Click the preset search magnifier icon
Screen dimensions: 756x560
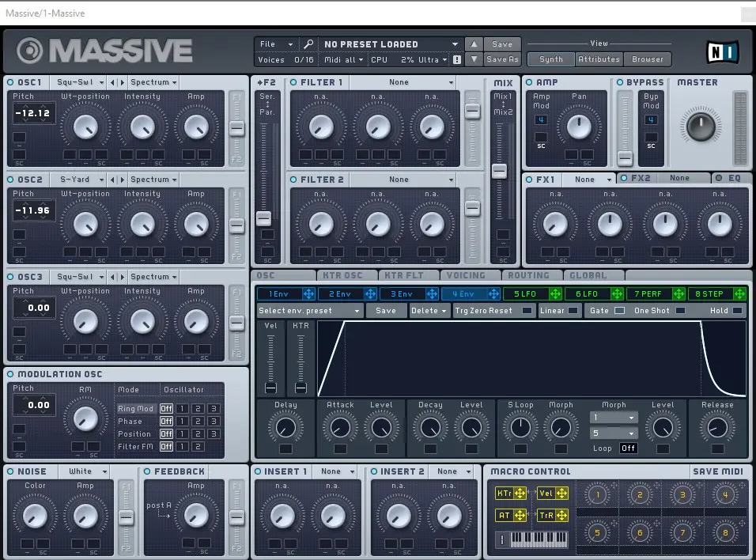(308, 44)
